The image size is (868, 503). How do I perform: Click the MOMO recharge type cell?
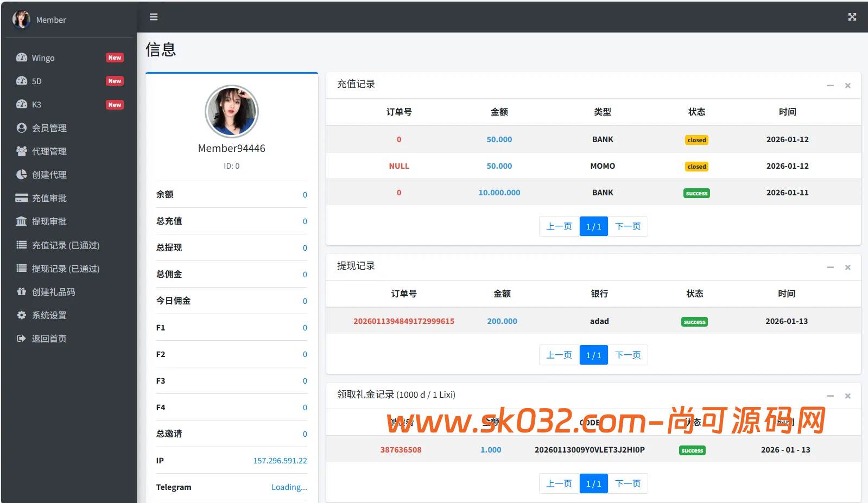603,166
